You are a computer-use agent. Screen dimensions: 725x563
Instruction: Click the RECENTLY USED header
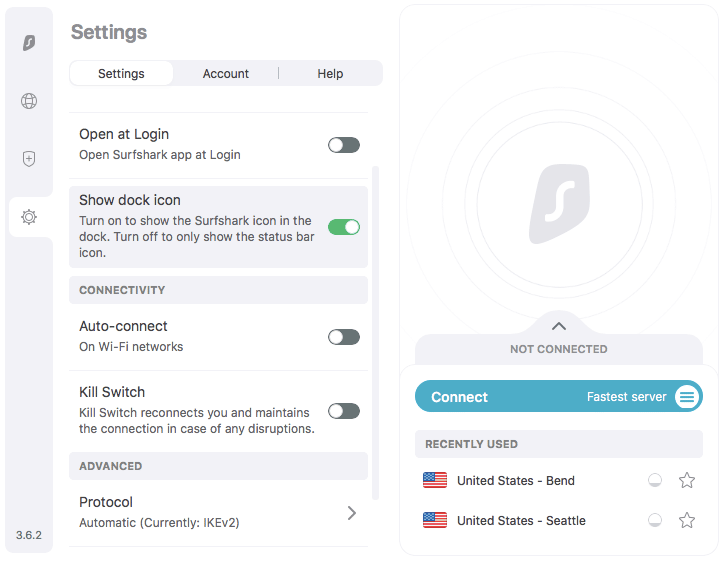tap(559, 444)
